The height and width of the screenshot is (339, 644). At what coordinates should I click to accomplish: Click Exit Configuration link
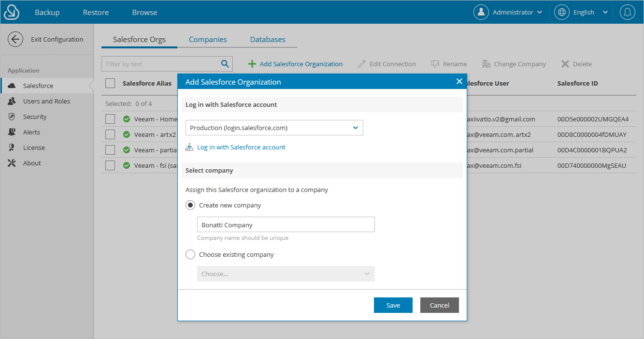[x=57, y=39]
